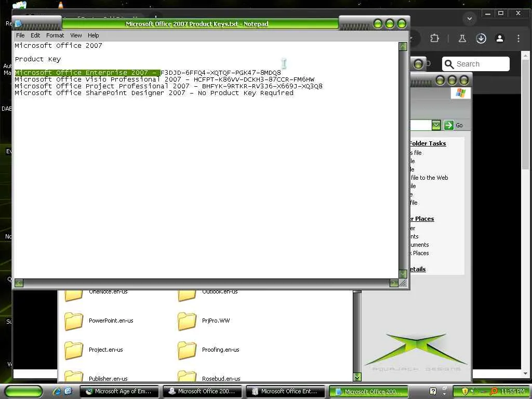Click the Windows flag logo in Explorer

461,92
